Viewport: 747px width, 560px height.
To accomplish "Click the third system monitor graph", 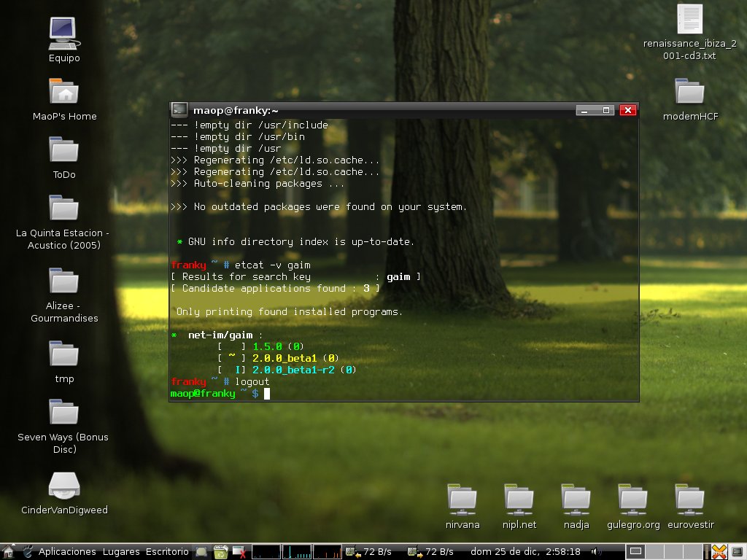I will pyautogui.click(x=328, y=552).
